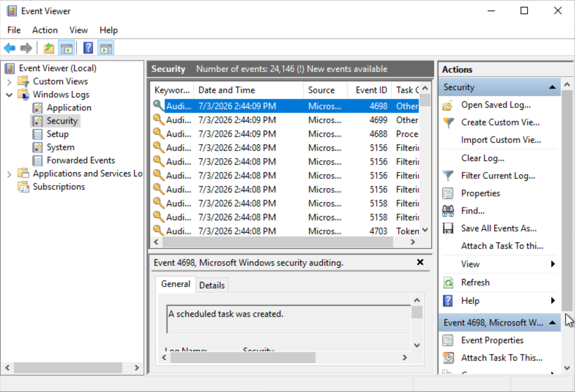Viewport: 575px width, 392px height.
Task: Click the Help question mark toolbar icon
Action: 88,48
